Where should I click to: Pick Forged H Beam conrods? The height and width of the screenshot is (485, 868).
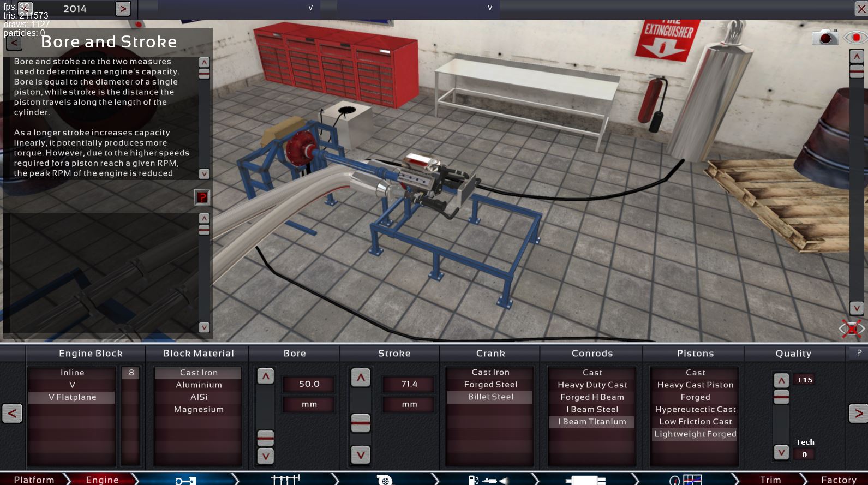(x=592, y=397)
